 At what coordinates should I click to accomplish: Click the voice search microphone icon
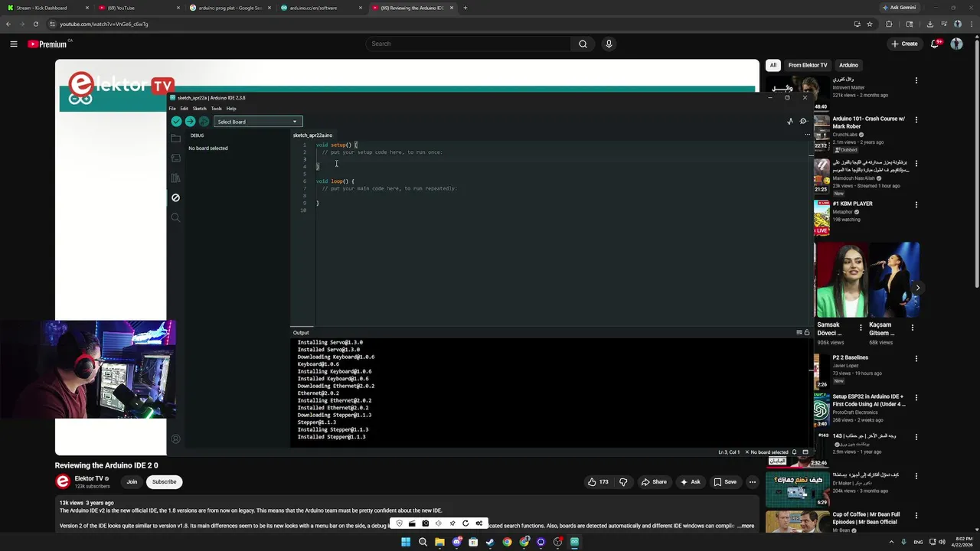[609, 44]
